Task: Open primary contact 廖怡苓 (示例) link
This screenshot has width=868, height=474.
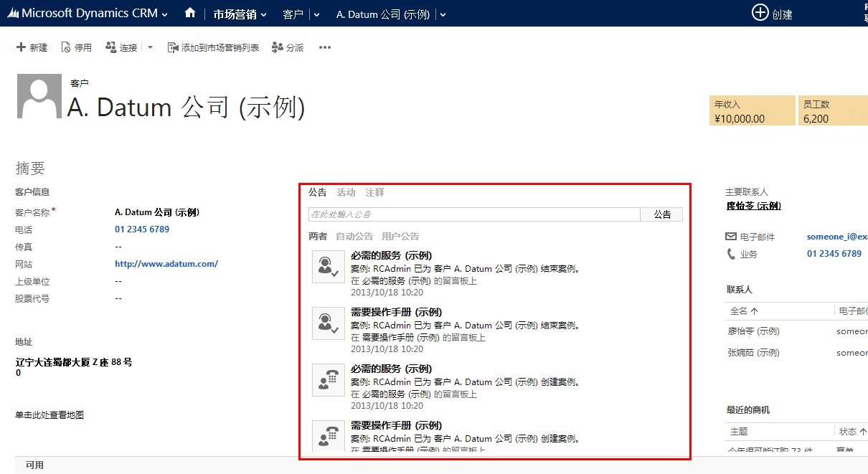Action: (754, 206)
